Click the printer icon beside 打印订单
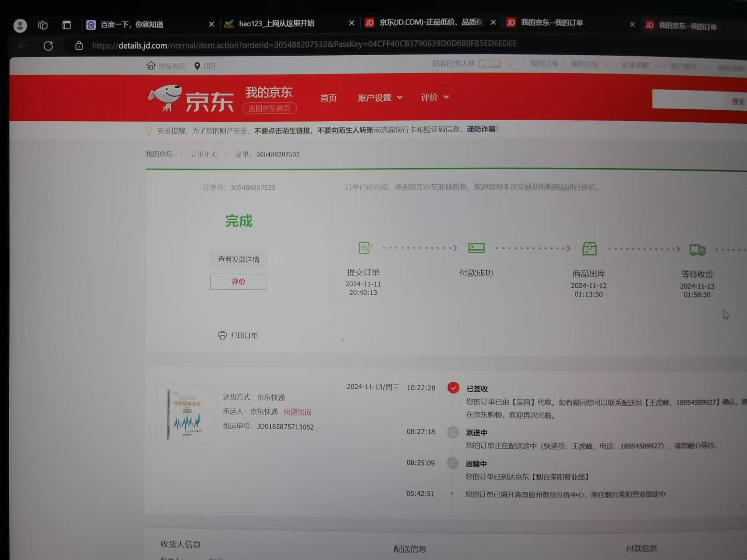747x560 pixels. 222,335
